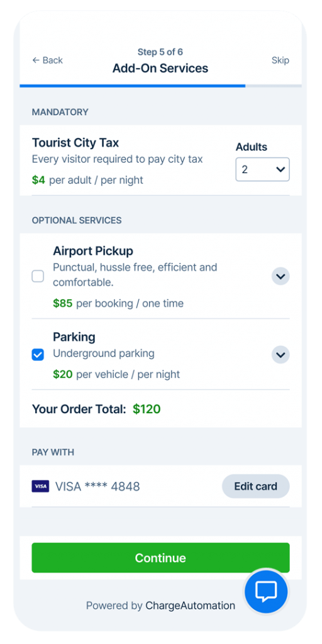Image resolution: width=322 pixels, height=644 pixels.
Task: Expand Airport Pickup details chevron
Action: click(x=280, y=277)
